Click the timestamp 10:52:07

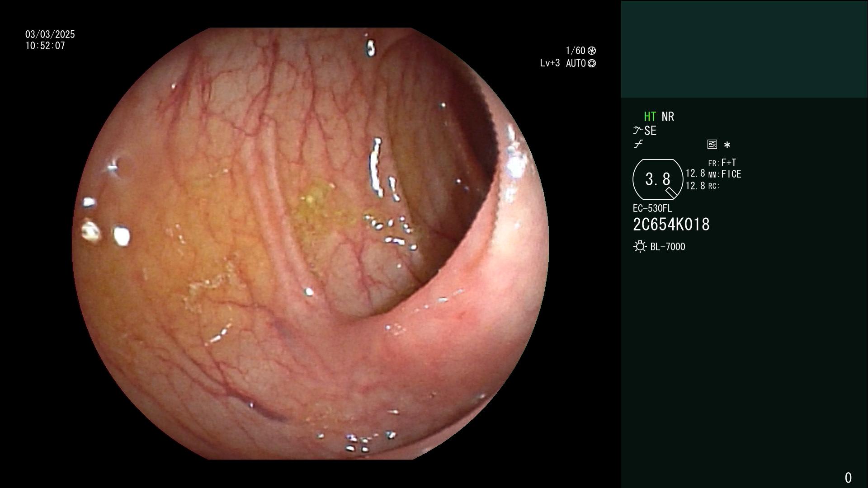tap(45, 46)
